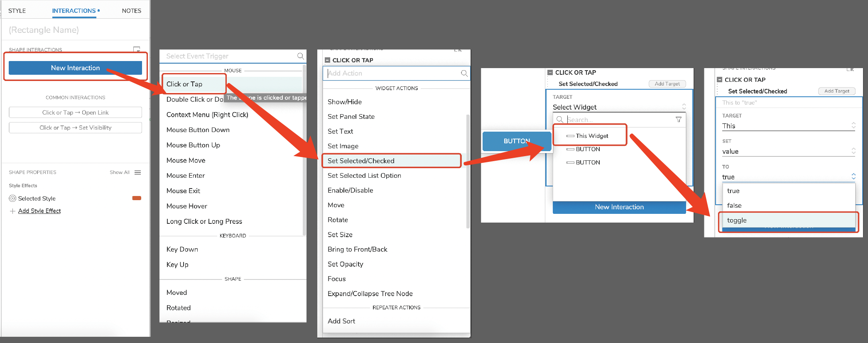The height and width of the screenshot is (343, 868).
Task: Open the TO true dropdown
Action: 788,177
